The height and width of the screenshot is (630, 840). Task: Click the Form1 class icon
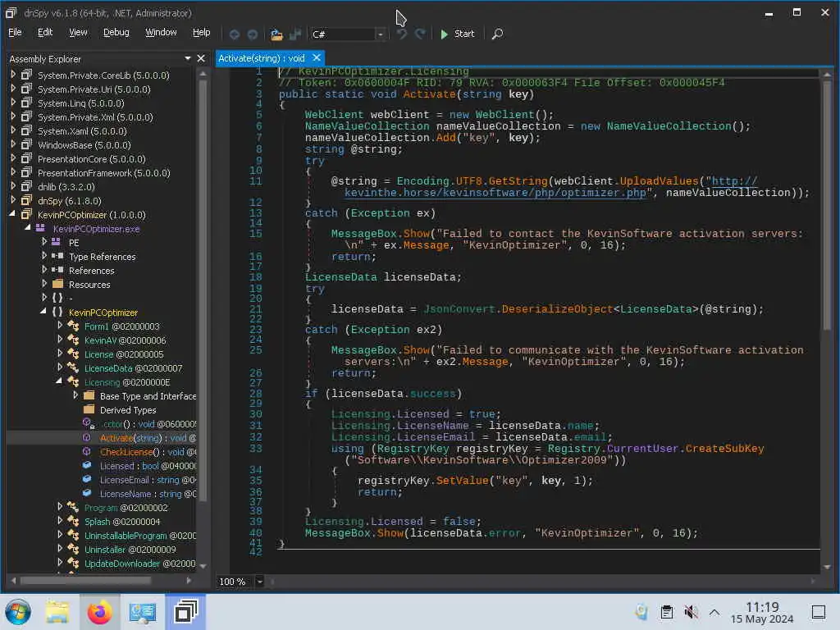73,326
